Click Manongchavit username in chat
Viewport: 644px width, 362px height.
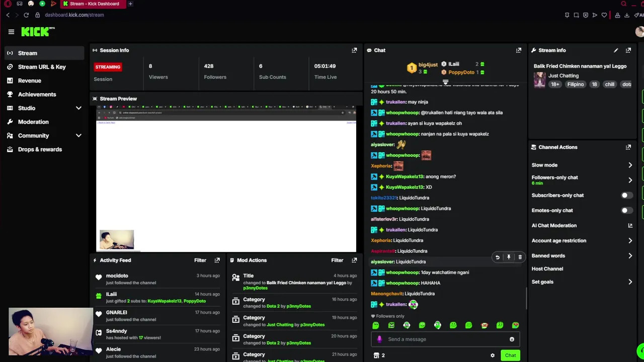coord(386,294)
